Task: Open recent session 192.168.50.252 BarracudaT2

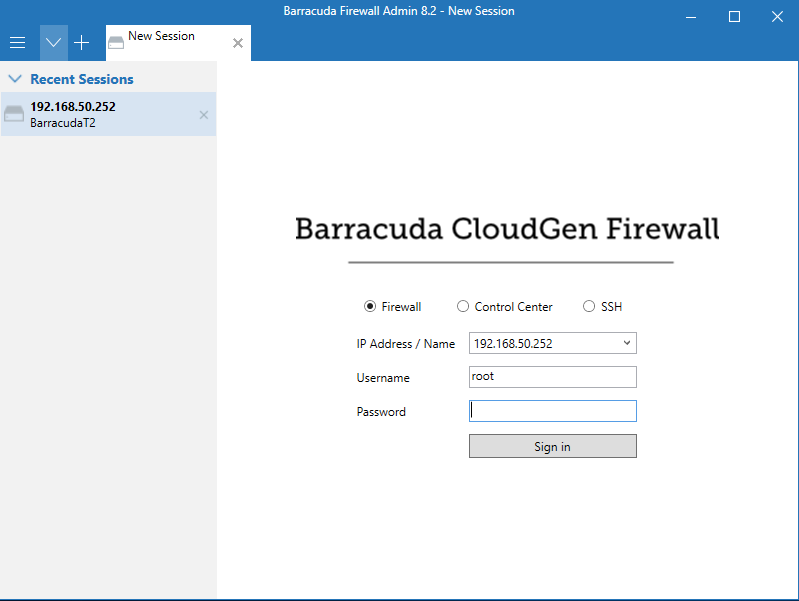Action: [x=108, y=114]
